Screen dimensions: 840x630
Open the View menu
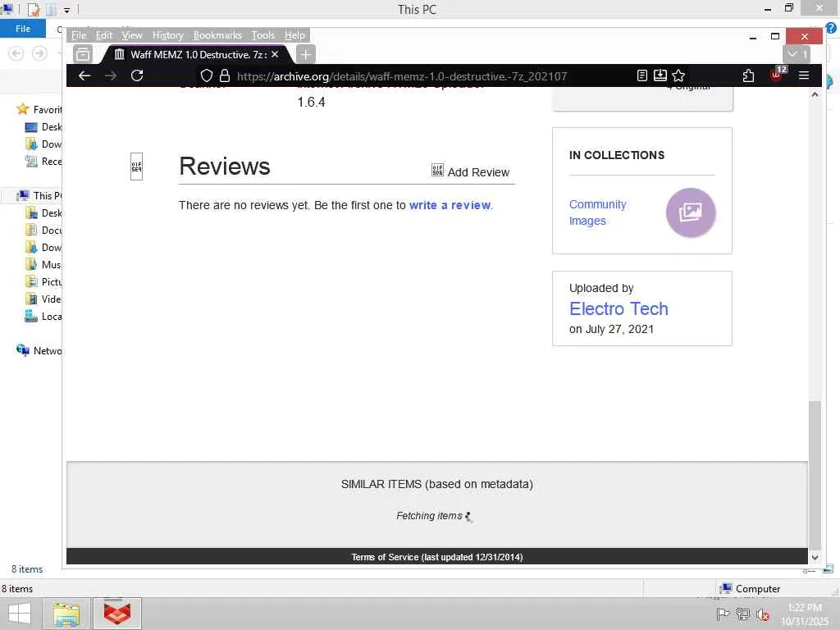coord(132,35)
